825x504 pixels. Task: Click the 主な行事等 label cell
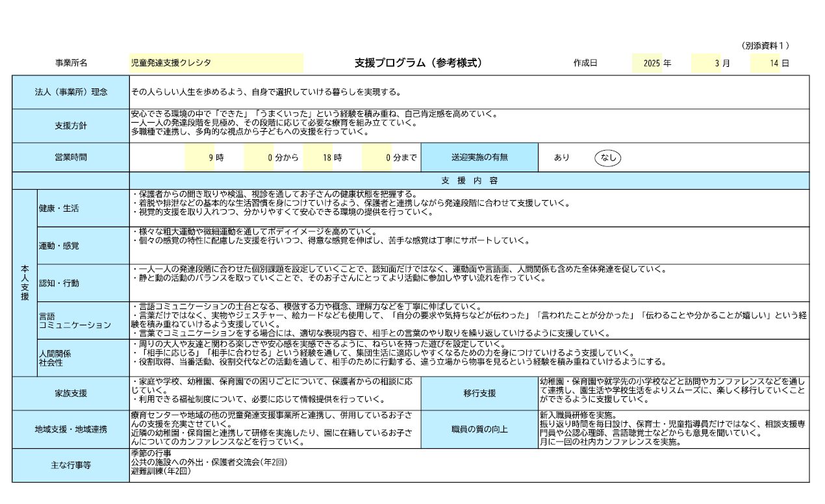(71, 465)
